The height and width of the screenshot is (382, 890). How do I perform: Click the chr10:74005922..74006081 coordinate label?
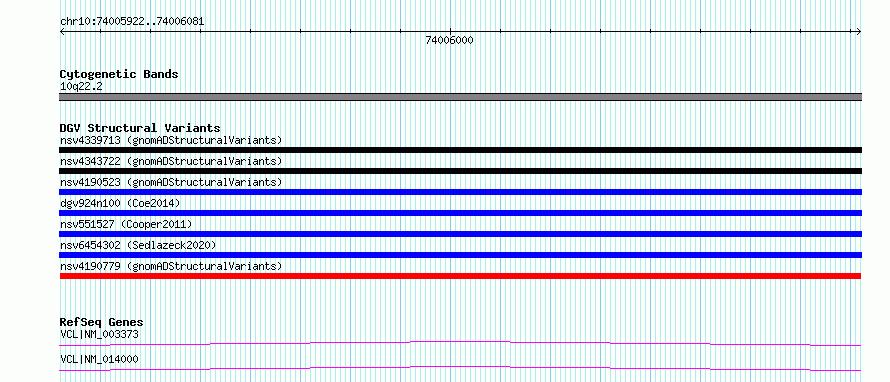point(132,22)
